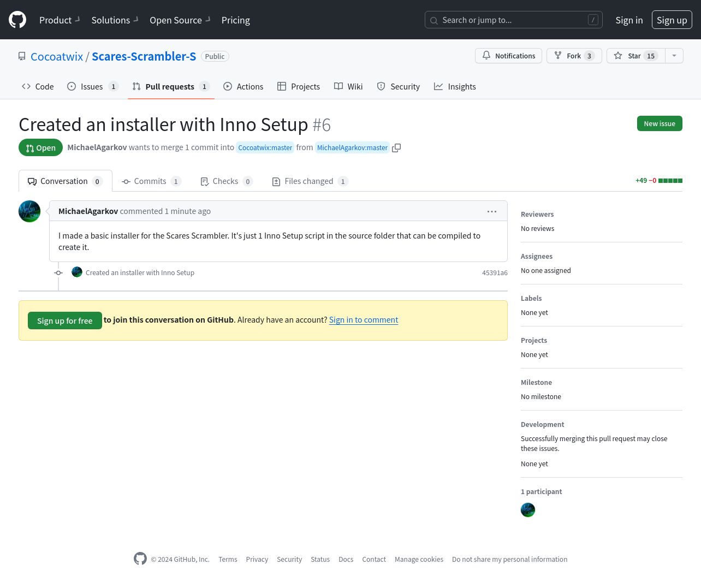This screenshot has height=588, width=701.
Task: Open comment options three-dot menu
Action: [492, 211]
